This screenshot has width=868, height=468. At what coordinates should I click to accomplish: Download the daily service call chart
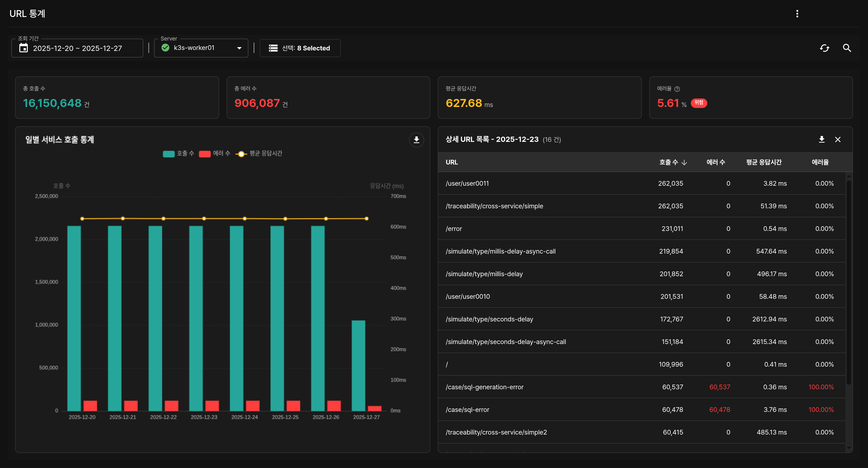[416, 140]
